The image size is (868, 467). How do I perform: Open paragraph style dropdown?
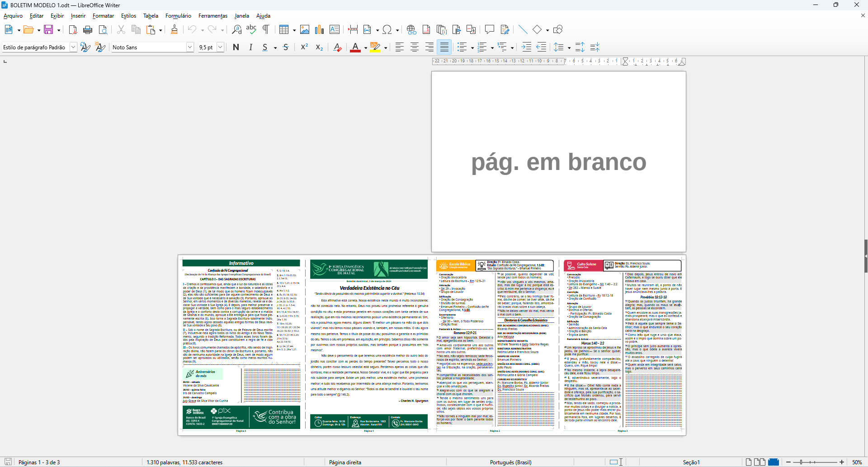click(73, 47)
